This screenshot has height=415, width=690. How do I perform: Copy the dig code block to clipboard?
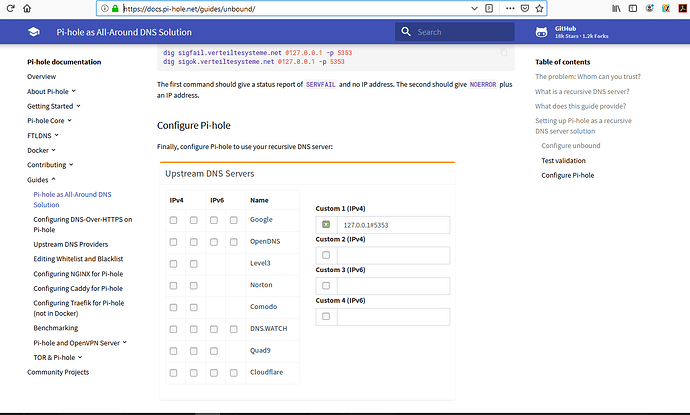click(x=503, y=53)
